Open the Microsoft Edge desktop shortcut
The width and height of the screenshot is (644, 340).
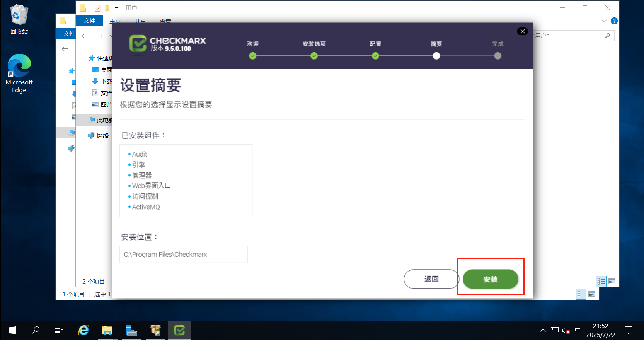(x=19, y=73)
